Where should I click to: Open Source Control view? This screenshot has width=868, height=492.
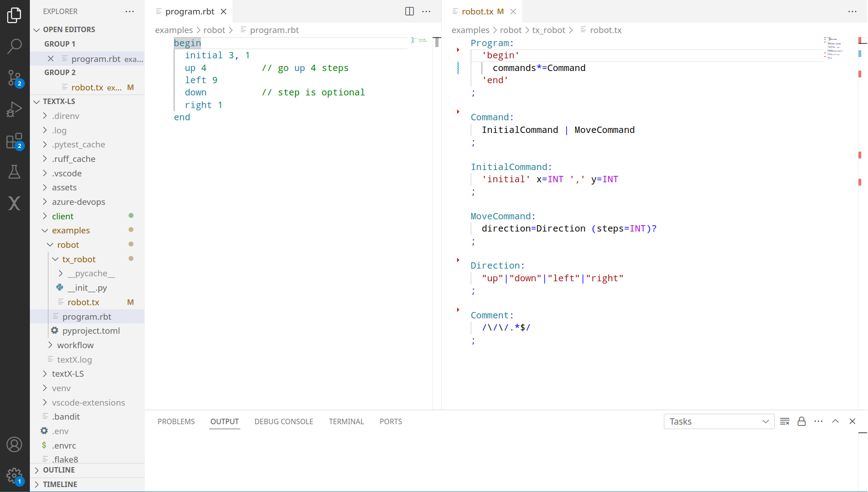(14, 78)
